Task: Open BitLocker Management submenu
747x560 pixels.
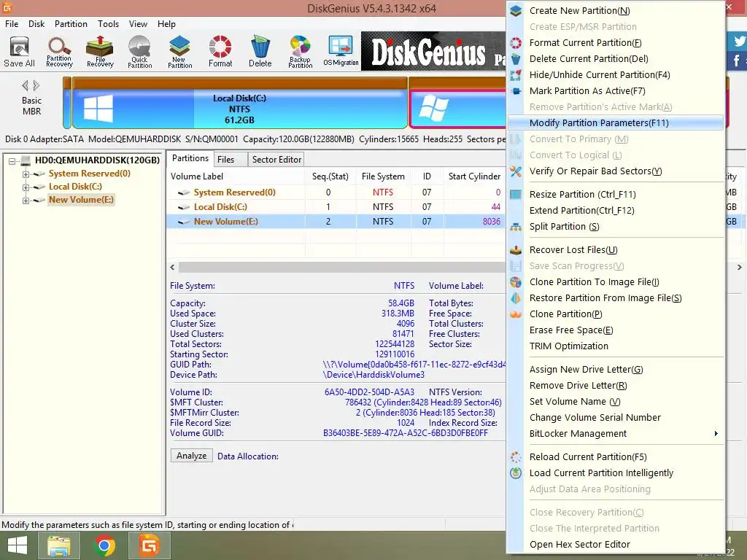Action: 616,433
